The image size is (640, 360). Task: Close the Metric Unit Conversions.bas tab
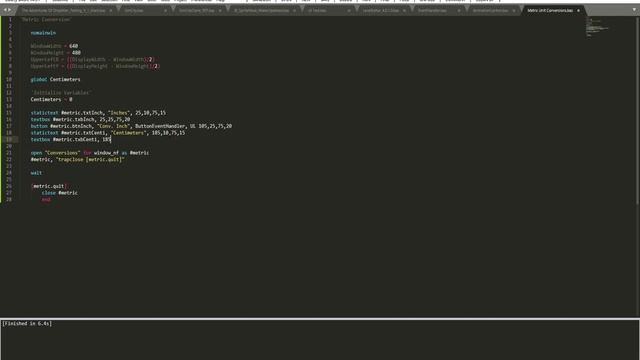578,10
